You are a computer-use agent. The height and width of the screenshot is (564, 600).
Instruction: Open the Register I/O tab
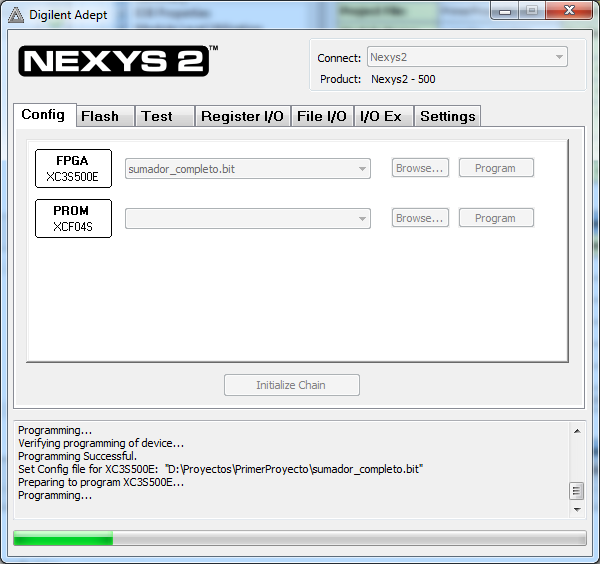[x=243, y=116]
